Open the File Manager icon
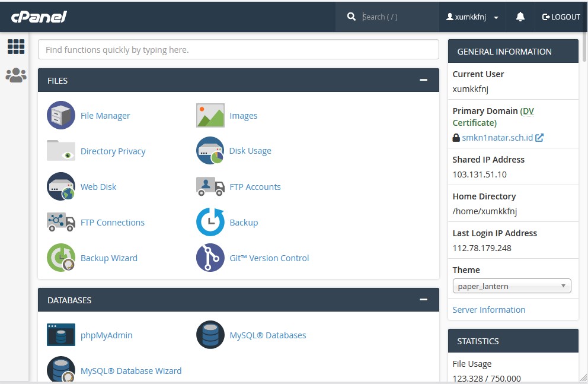The height and width of the screenshot is (384, 588). pos(60,115)
